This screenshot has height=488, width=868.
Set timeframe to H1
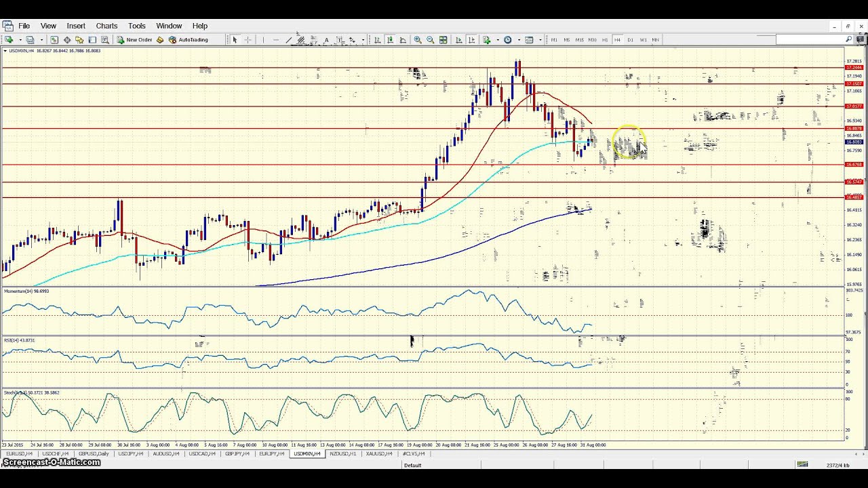tap(605, 40)
